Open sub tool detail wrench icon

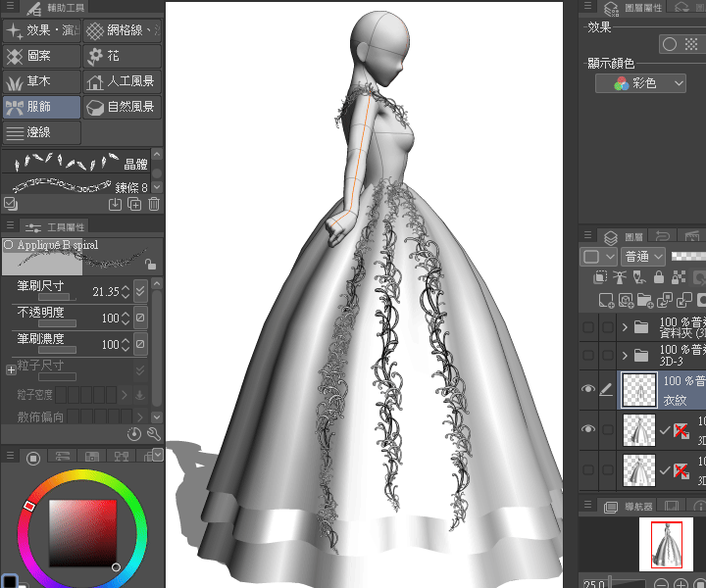coord(154,434)
